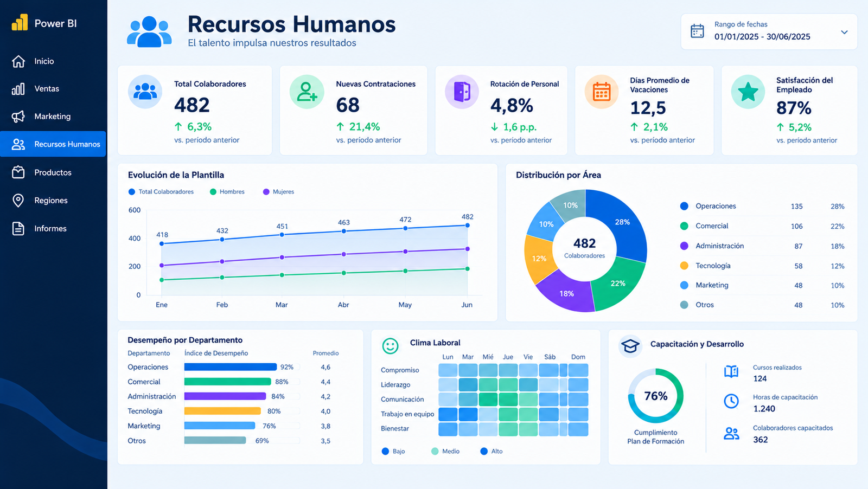The image size is (868, 489).
Task: Navigate to the Productos page
Action: (x=53, y=172)
